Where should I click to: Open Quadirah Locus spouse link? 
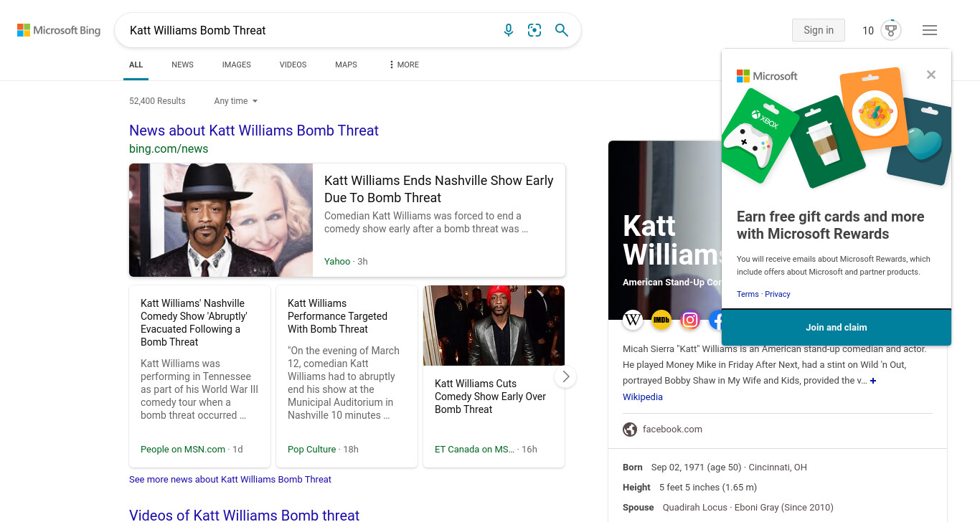[695, 508]
